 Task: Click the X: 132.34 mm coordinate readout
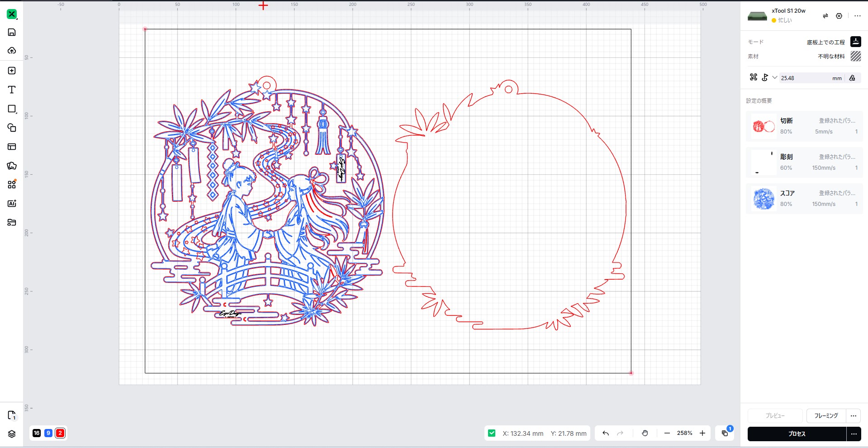523,434
